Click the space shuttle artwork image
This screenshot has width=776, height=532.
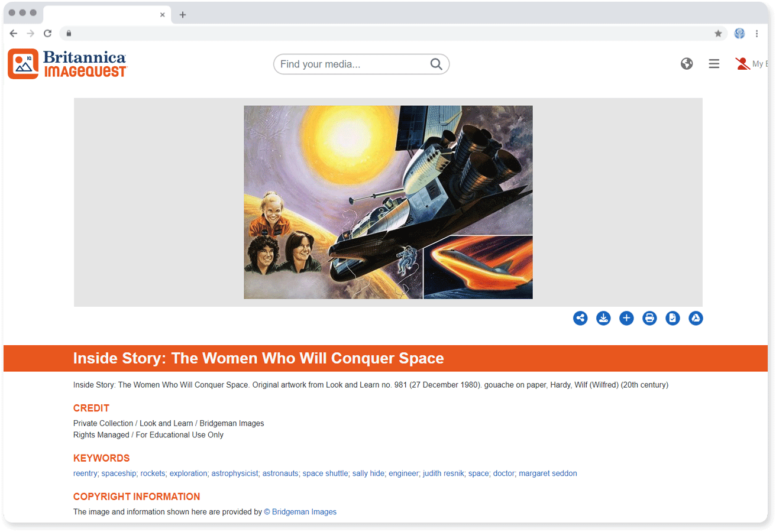coord(388,202)
